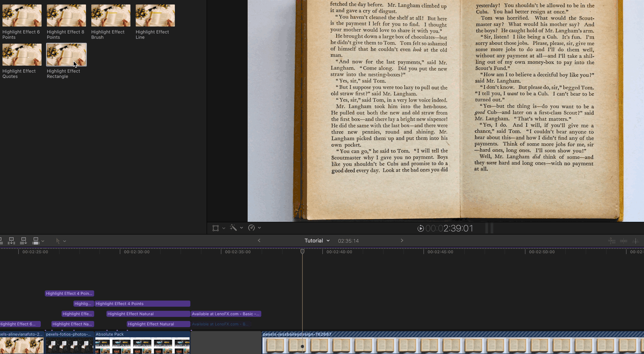Click the append clip to storyline icon
Screen dimensions: 644x354
pos(24,241)
